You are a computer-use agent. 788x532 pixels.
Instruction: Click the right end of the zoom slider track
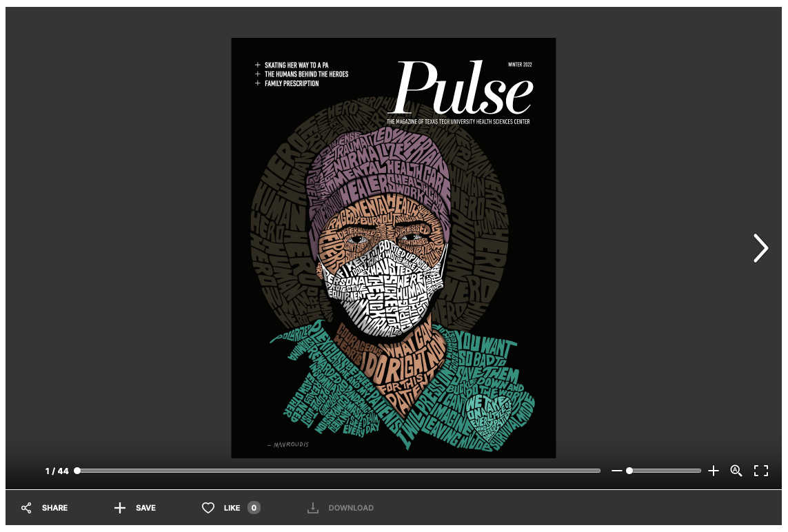(698, 471)
